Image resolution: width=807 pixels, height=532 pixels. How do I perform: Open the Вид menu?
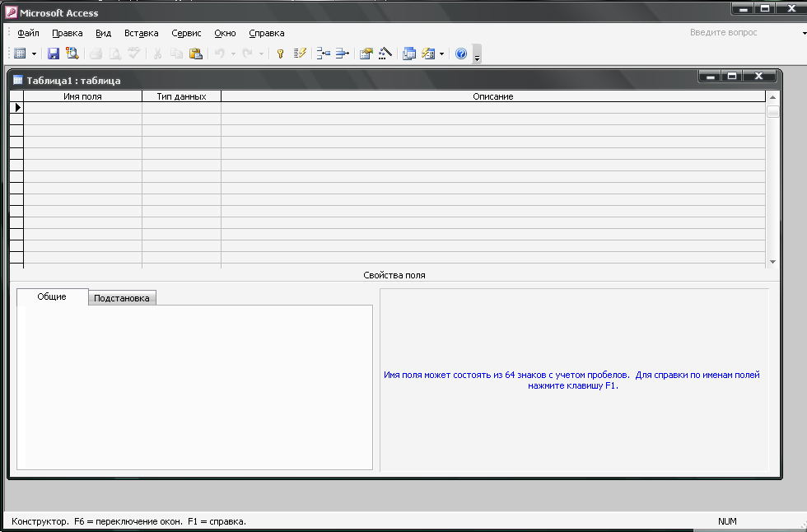[104, 33]
